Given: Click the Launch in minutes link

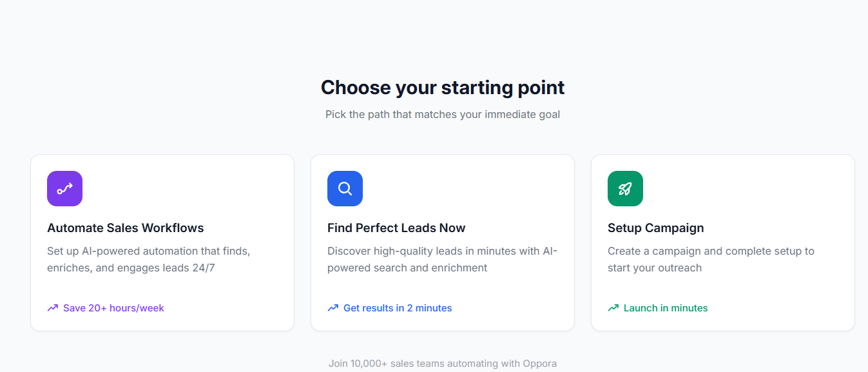Looking at the screenshot, I should coord(664,308).
